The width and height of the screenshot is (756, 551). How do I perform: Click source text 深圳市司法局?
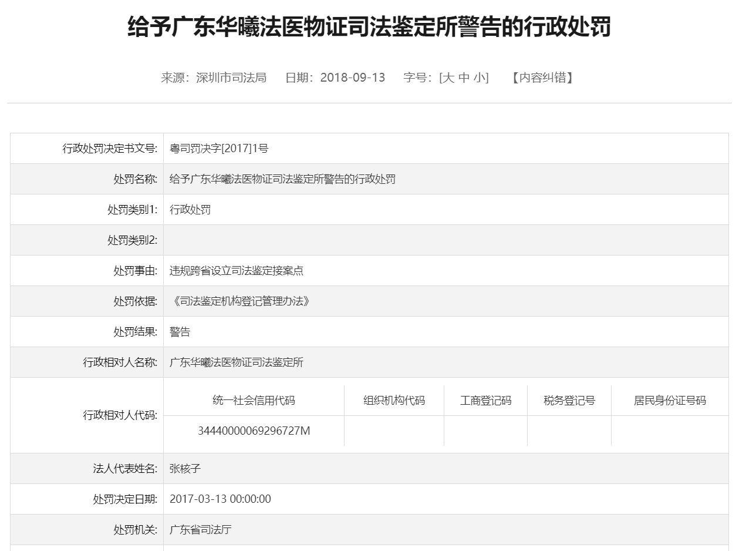(x=231, y=78)
